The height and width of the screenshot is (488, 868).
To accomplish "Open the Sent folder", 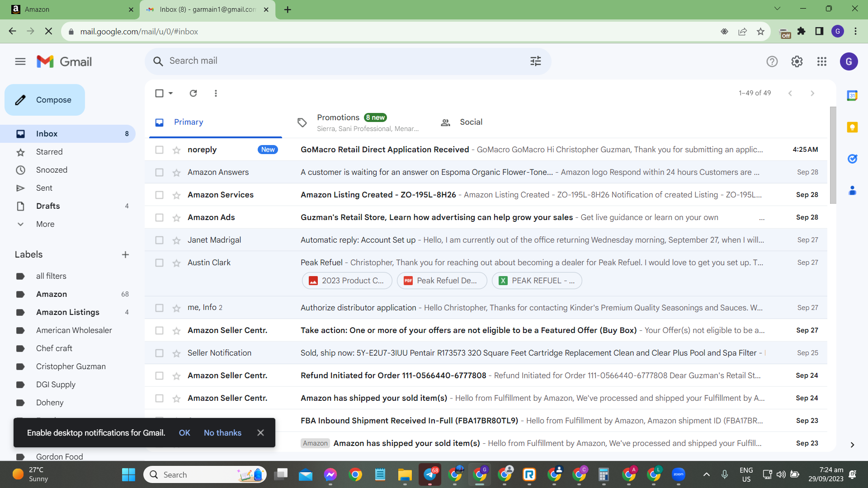I will coord(44,188).
